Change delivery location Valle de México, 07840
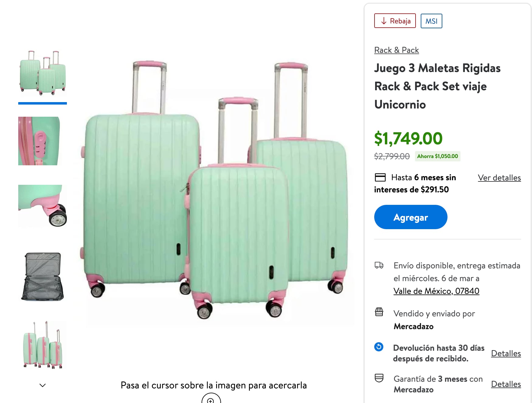 436,291
